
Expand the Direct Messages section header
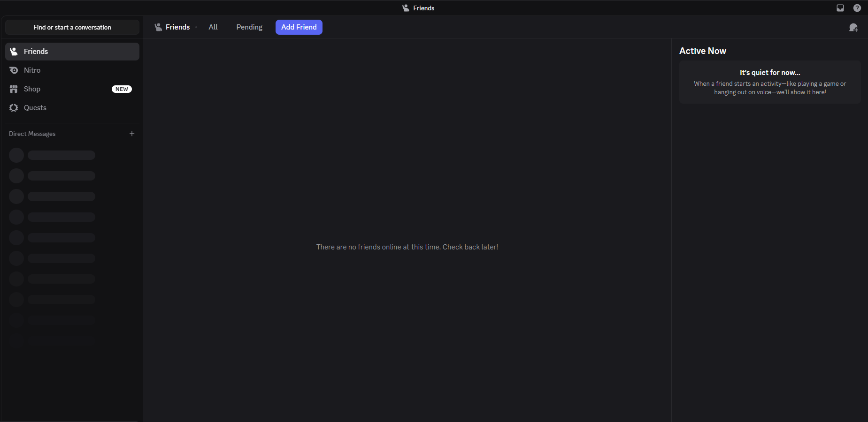pyautogui.click(x=32, y=134)
